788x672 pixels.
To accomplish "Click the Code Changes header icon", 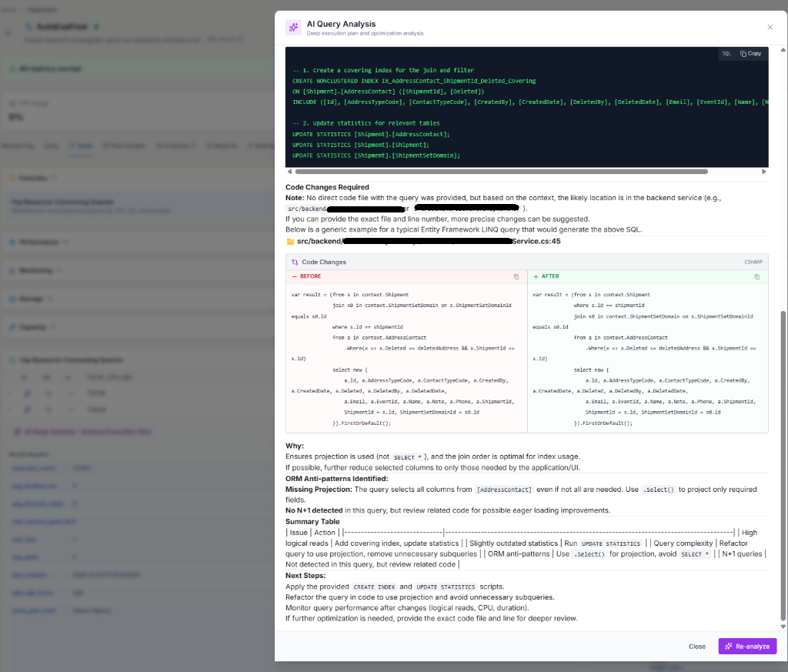I will [294, 262].
